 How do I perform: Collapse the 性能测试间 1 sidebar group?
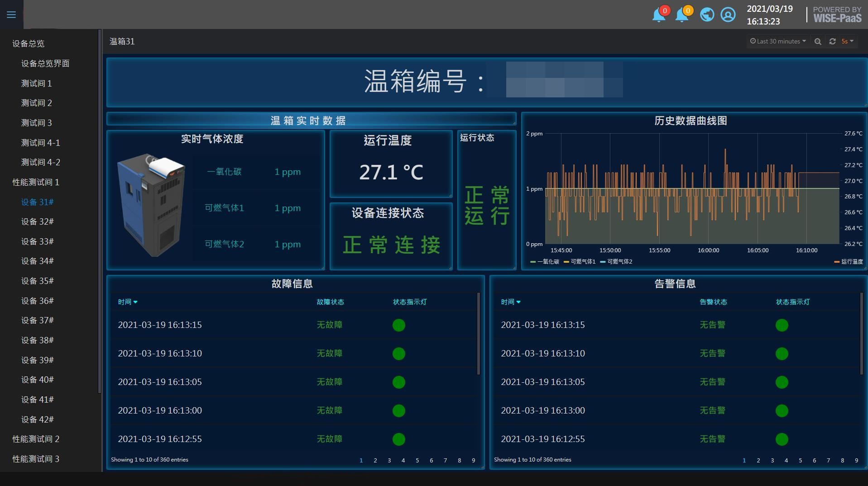pyautogui.click(x=36, y=182)
